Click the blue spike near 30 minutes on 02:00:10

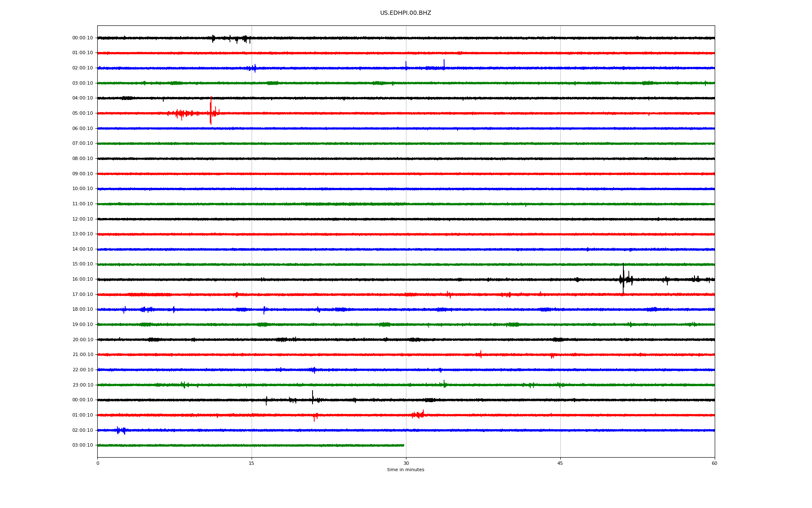coord(406,65)
